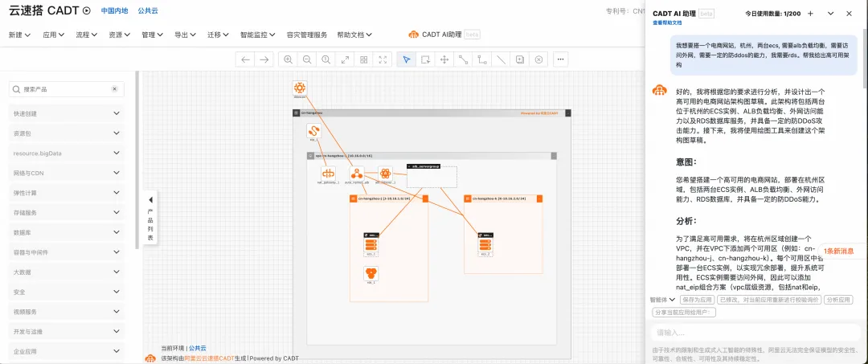Viewport: 868px width, 364px height.
Task: Zoom out with the minus magnifier icon
Action: pos(307,59)
